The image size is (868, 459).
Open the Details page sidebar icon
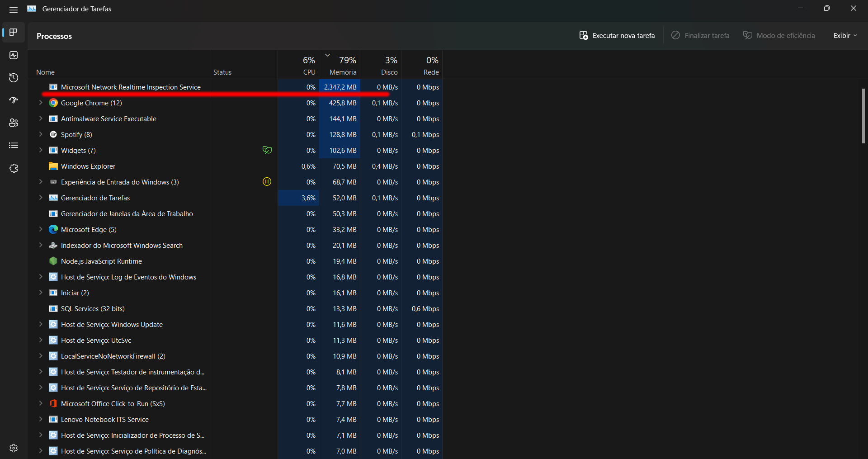[x=14, y=146]
